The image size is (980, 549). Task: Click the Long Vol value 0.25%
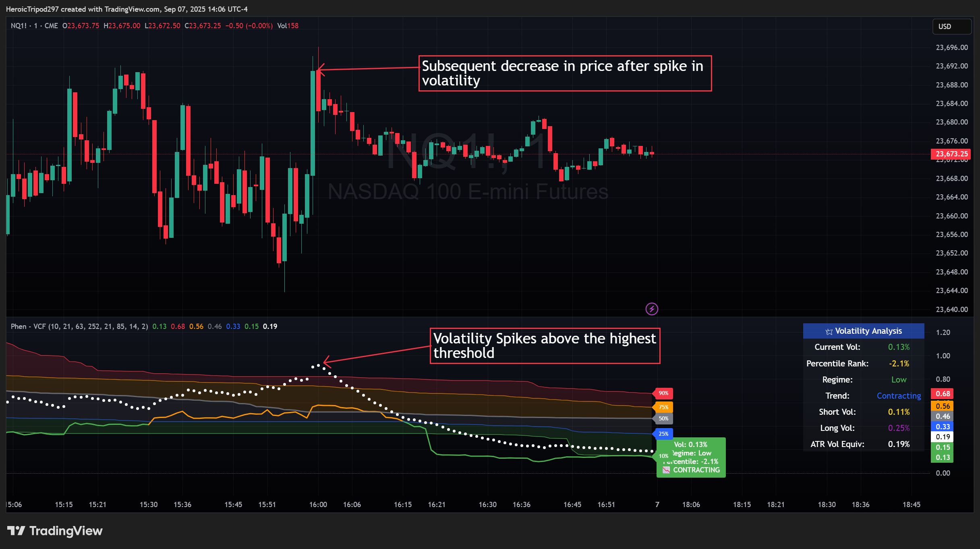pos(899,428)
